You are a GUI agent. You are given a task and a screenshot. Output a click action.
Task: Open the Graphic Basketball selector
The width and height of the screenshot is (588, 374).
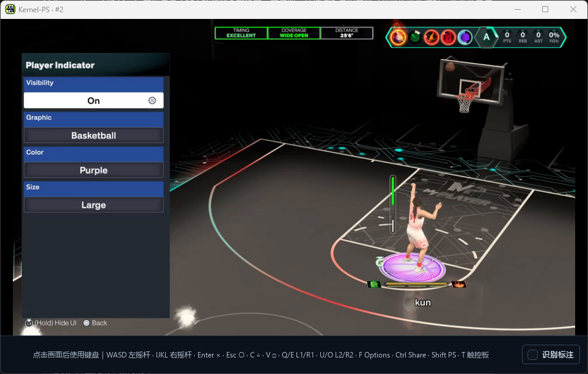pos(94,135)
